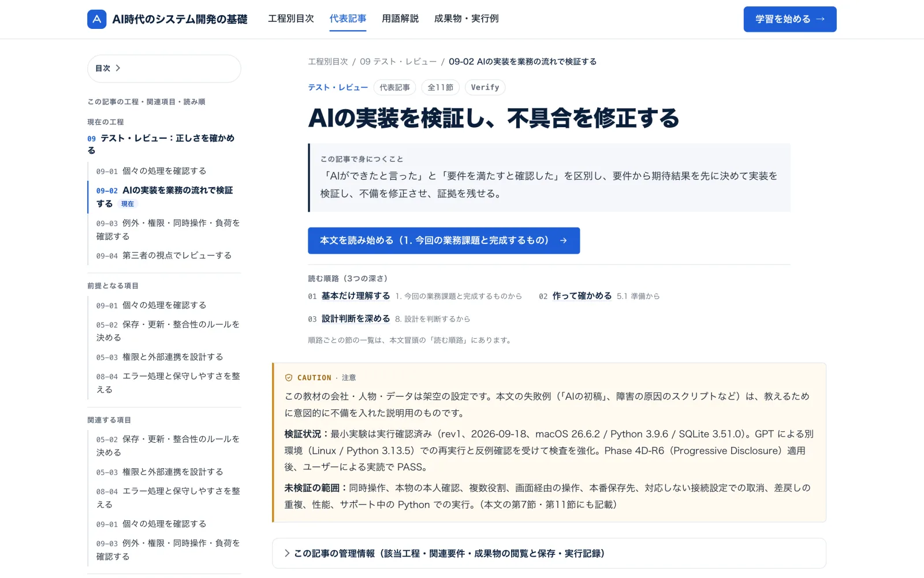Image resolution: width=924 pixels, height=578 pixels.
Task: Click the Verify tag pill
Action: (485, 87)
